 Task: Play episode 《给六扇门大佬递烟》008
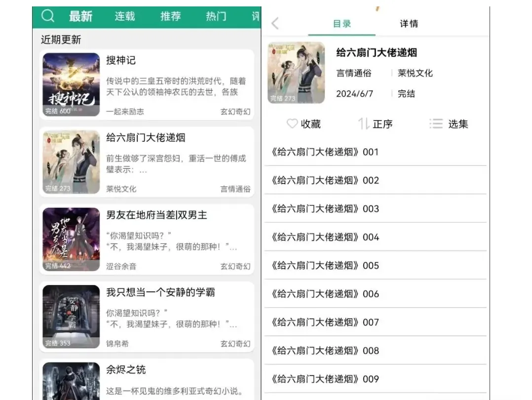click(376, 351)
